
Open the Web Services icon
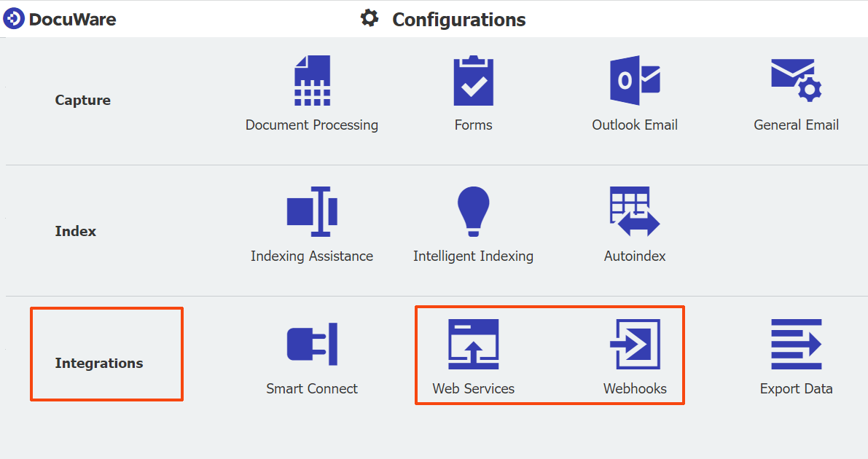point(473,344)
